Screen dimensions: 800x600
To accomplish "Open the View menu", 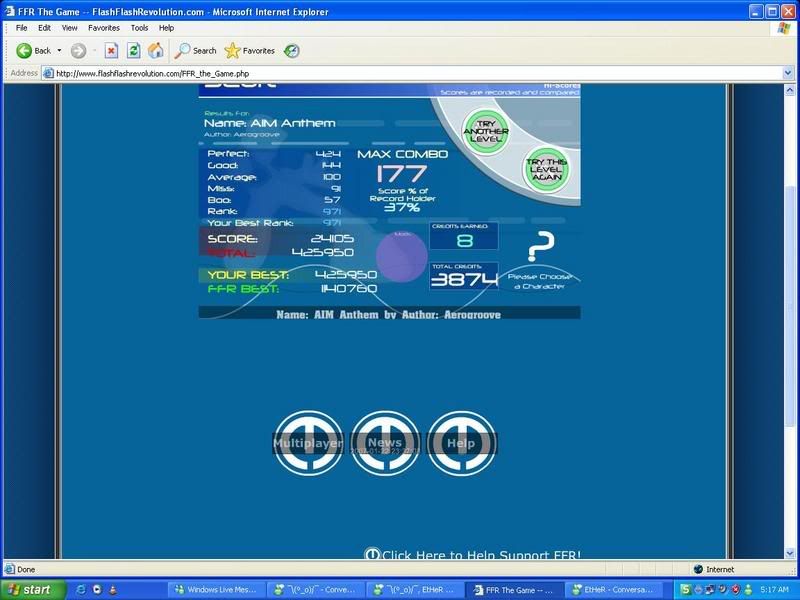I will (x=69, y=28).
